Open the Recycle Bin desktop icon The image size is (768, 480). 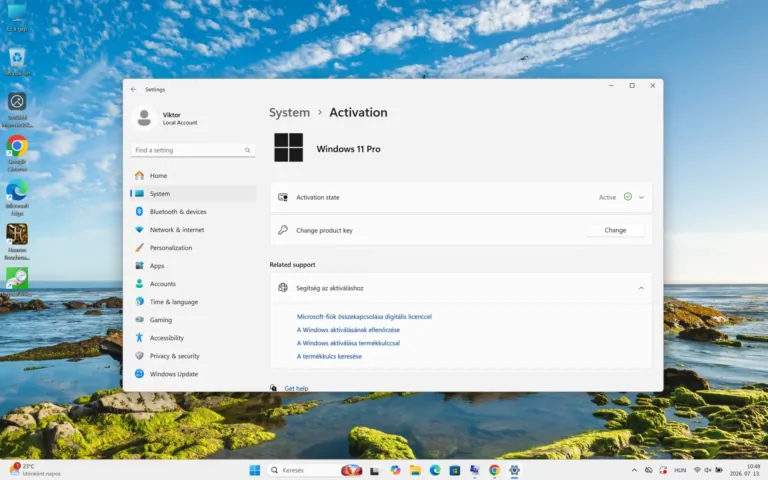point(17,62)
